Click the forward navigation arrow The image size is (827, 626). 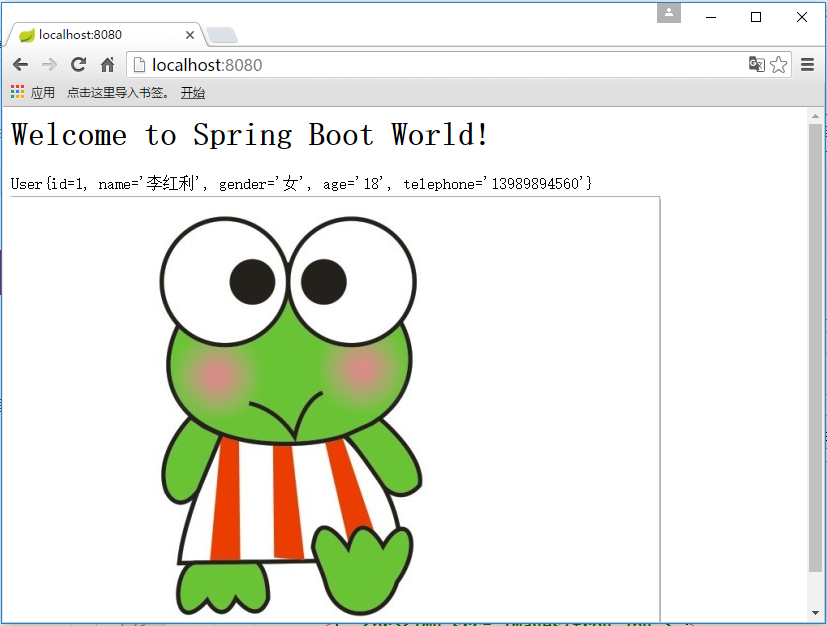[49, 65]
